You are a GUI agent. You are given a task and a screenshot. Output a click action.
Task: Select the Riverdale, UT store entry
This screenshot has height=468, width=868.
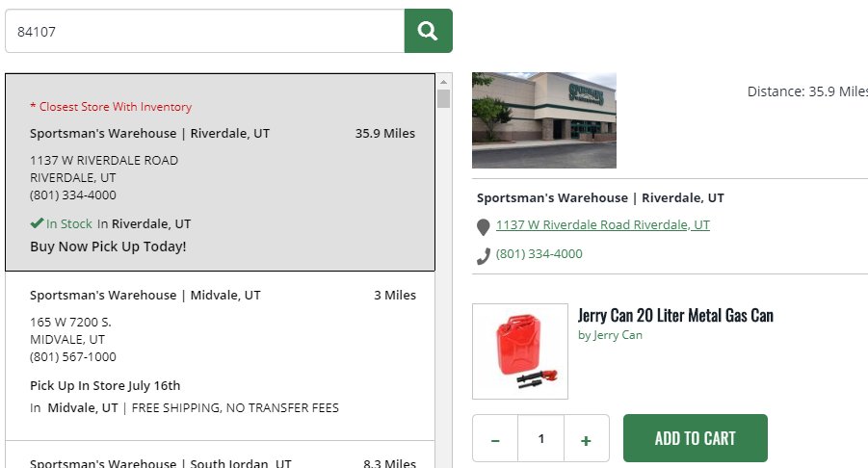(220, 172)
